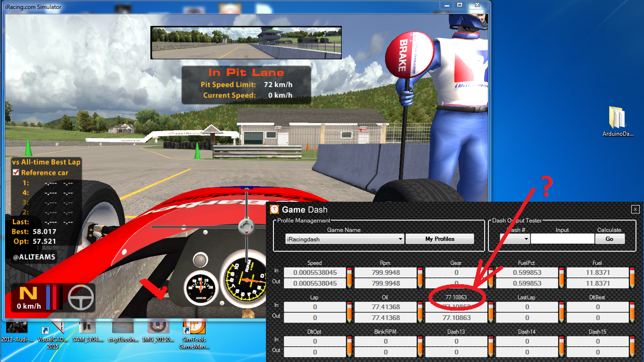Click the pencil edit icon for Dash15

coord(632,346)
